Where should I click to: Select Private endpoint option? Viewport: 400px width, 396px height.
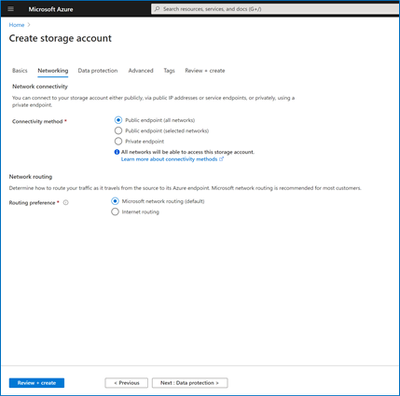(118, 141)
